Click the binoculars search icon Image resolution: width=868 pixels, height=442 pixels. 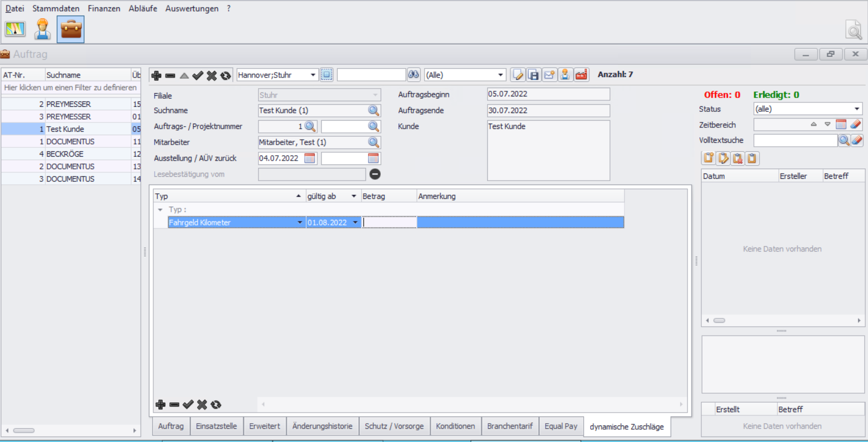pyautogui.click(x=414, y=75)
